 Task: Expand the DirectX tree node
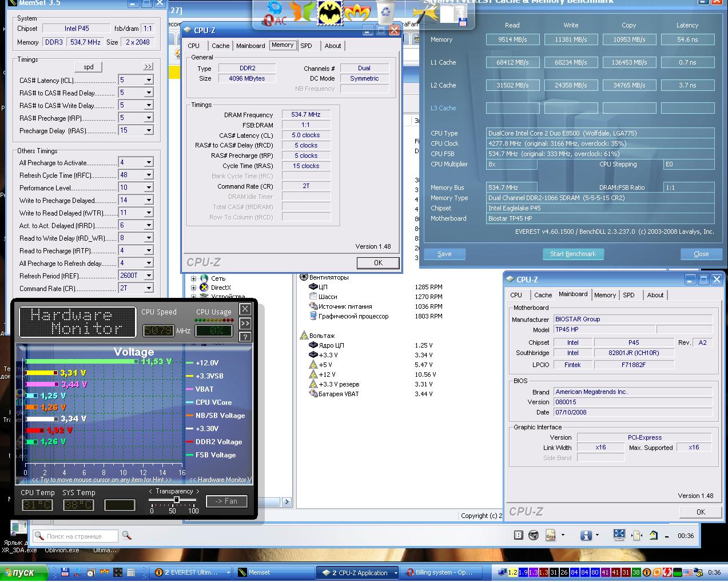(x=193, y=288)
